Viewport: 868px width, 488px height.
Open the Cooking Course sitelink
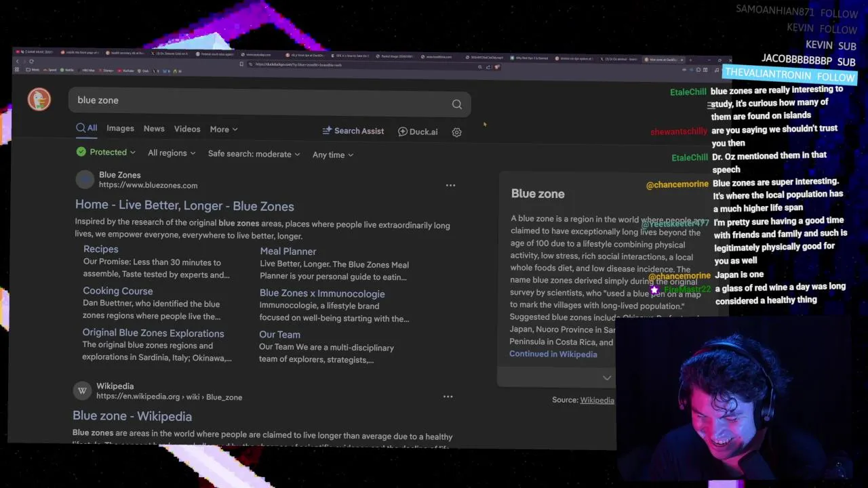pyautogui.click(x=118, y=291)
